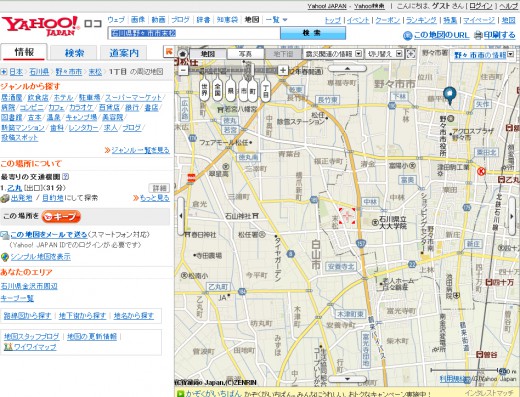Click the map zoom-out minus button

(183, 70)
